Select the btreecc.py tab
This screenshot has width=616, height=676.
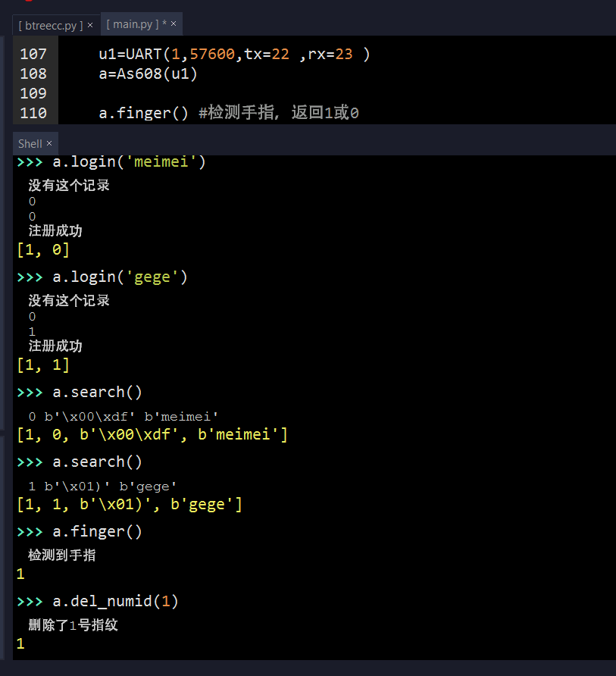pyautogui.click(x=50, y=24)
